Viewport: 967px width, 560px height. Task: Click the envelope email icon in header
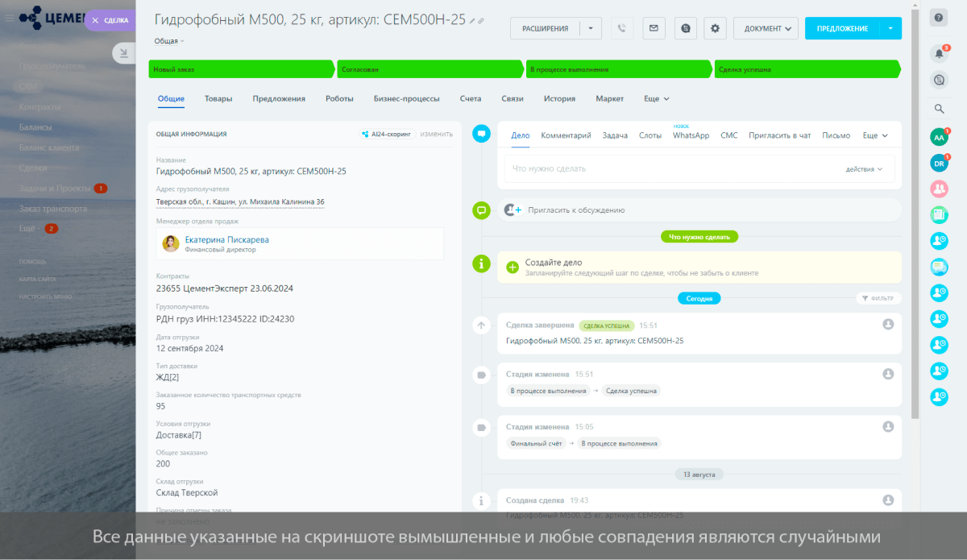(654, 28)
